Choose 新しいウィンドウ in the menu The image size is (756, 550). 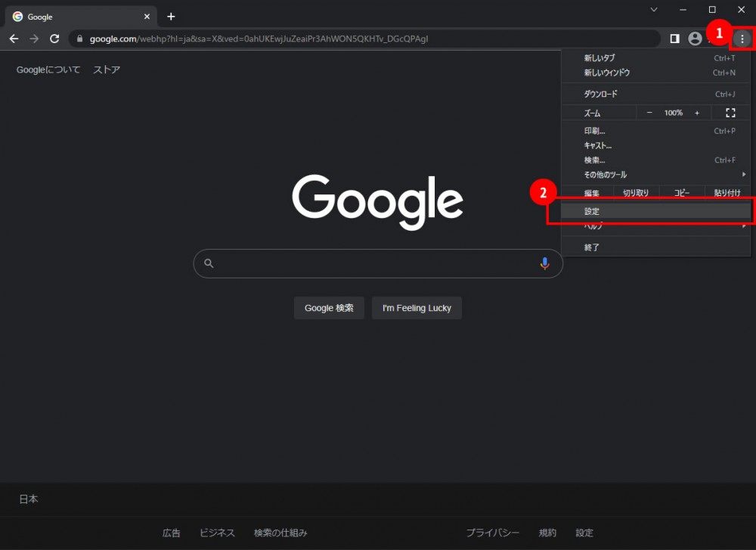(x=655, y=73)
